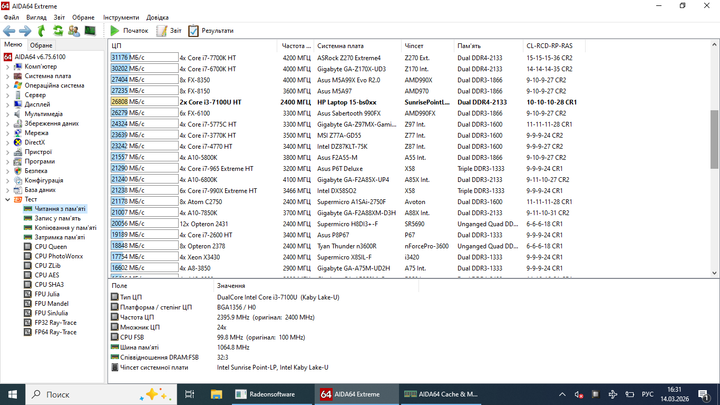Select CPU SHA3 benchmark icon

28,285
